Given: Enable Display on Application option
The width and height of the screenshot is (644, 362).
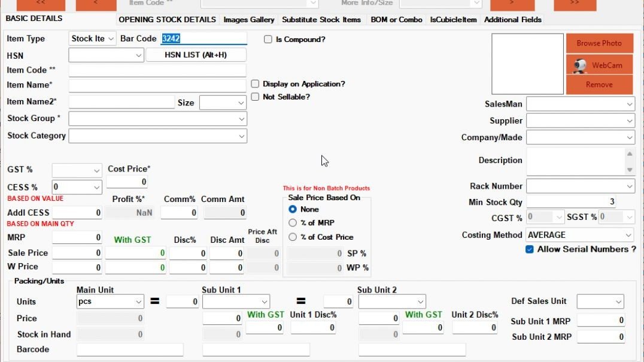Looking at the screenshot, I should 254,84.
